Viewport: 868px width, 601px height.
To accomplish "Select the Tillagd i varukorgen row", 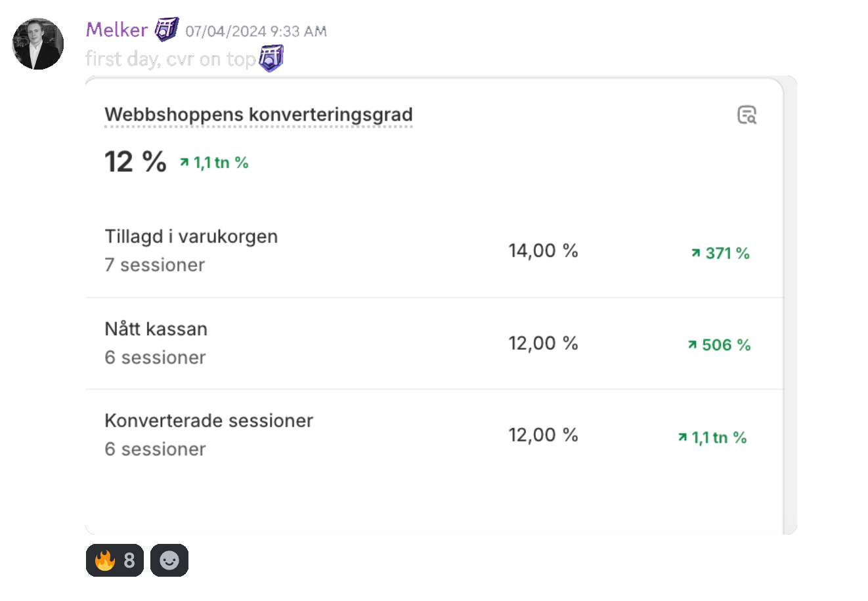I will (x=434, y=251).
